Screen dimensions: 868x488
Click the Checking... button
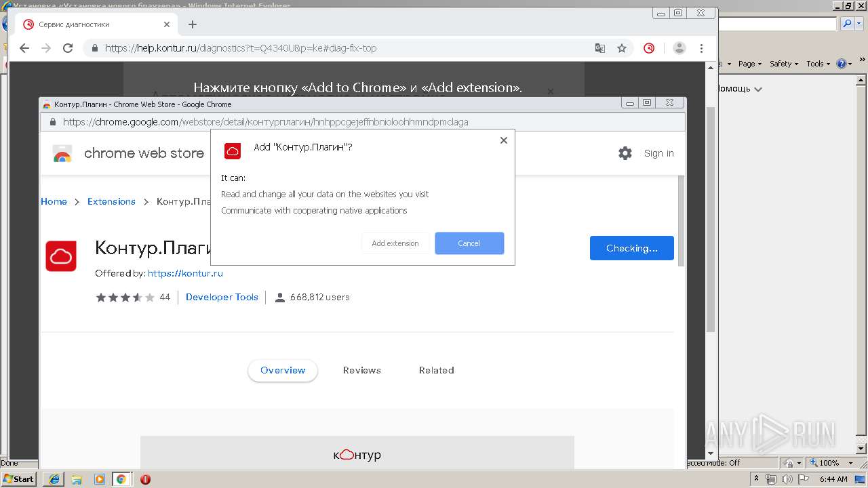click(x=632, y=248)
